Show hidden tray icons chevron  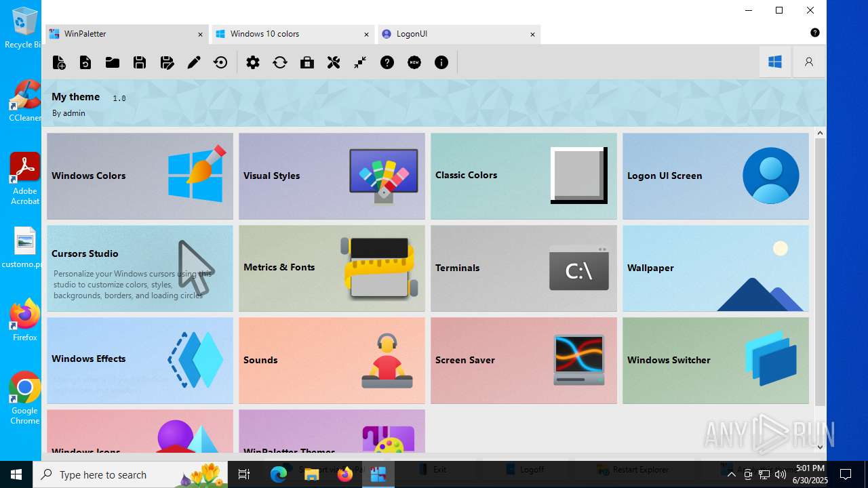(731, 474)
